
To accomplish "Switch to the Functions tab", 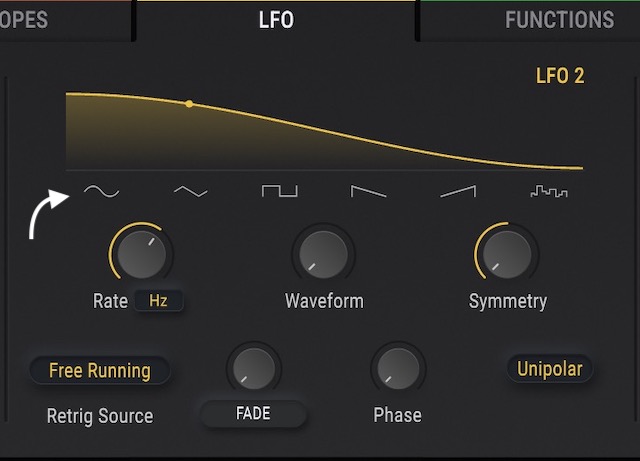I will 558,20.
